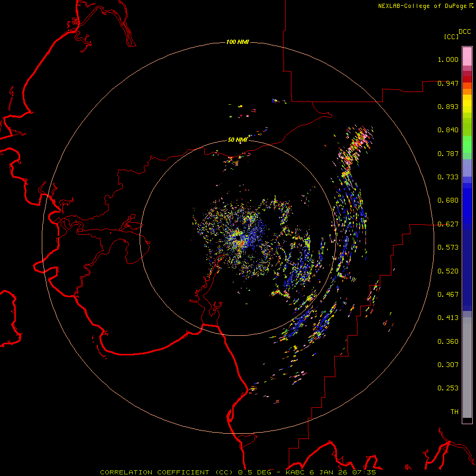The width and height of the screenshot is (476, 476).
Task: Click the 0.467 legend value
Action: tap(448, 295)
